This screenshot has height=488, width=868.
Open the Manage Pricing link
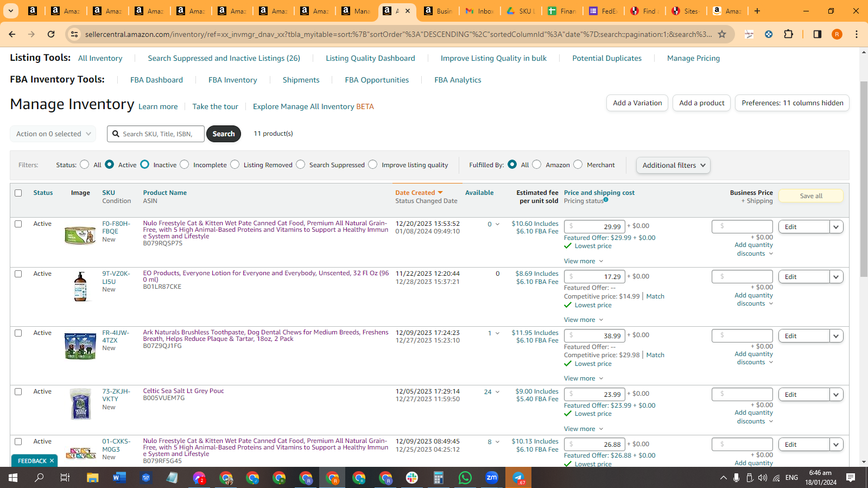(x=693, y=58)
